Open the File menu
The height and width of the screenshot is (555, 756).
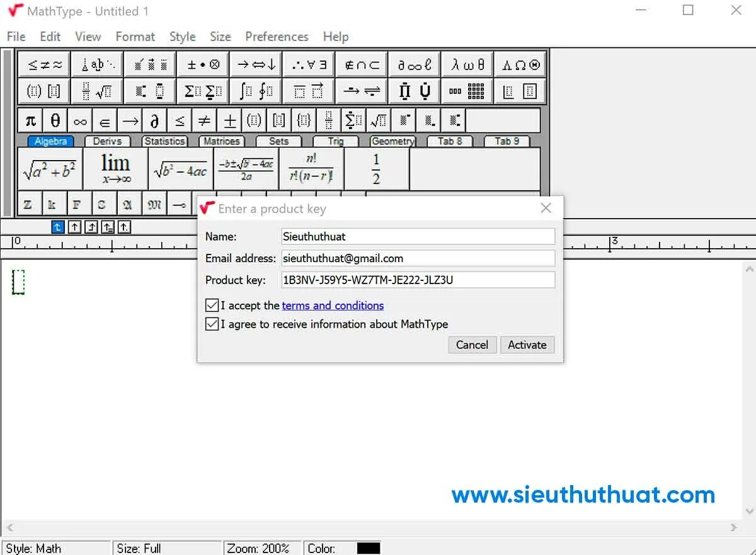pos(16,37)
